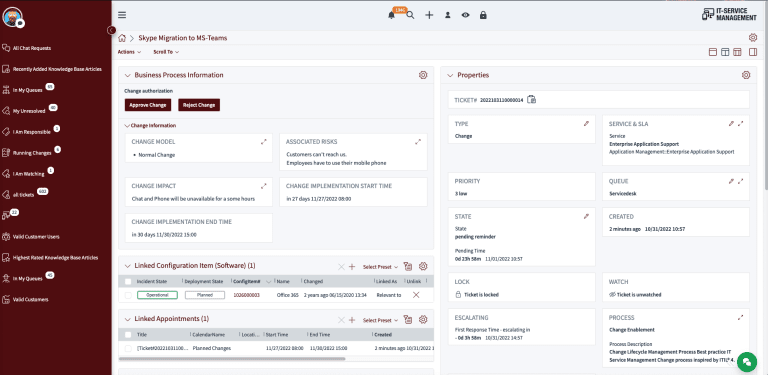Click the plus create icon in top bar
768x375 pixels.
[x=429, y=15]
